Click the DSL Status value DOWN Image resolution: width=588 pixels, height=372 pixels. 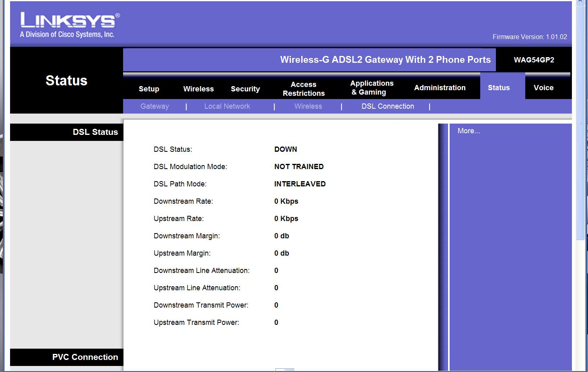(x=286, y=149)
